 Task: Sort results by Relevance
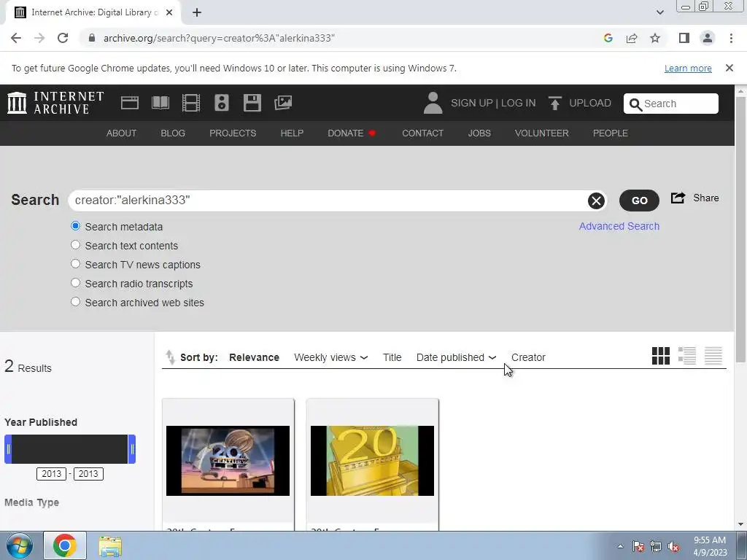click(x=254, y=357)
